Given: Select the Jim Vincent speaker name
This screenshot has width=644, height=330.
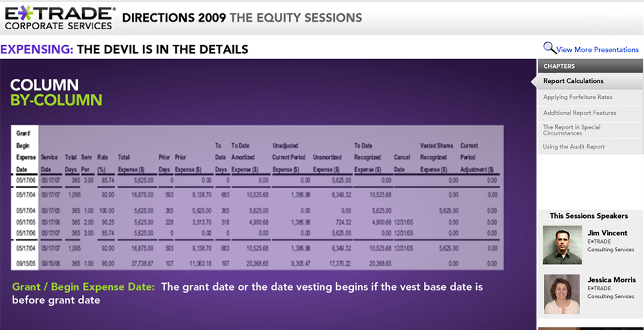Looking at the screenshot, I should [607, 233].
